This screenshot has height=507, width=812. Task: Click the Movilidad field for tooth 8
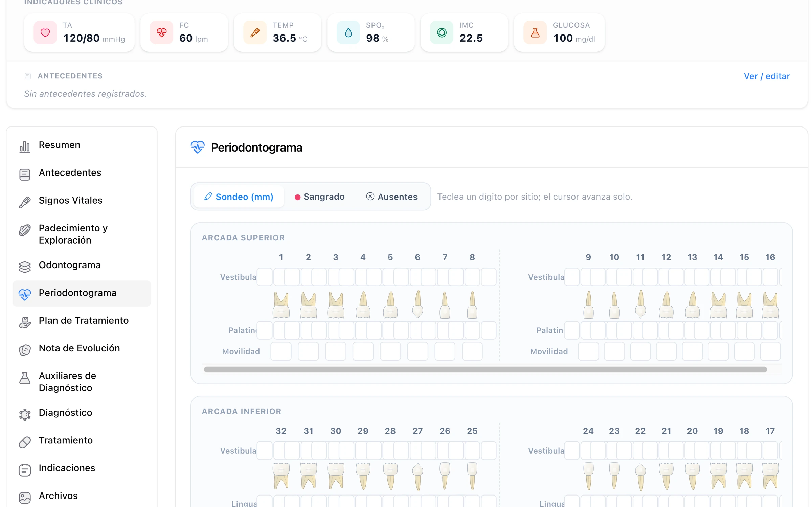point(472,351)
